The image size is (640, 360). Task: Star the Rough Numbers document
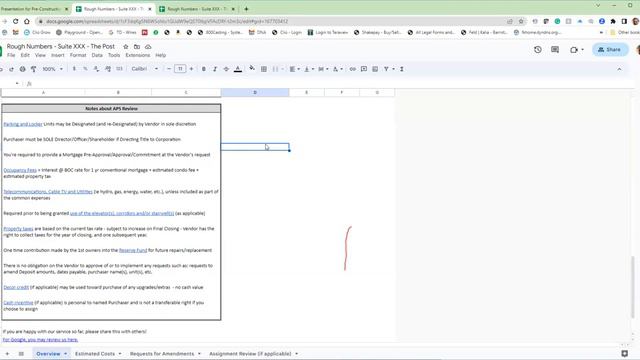coord(126,47)
